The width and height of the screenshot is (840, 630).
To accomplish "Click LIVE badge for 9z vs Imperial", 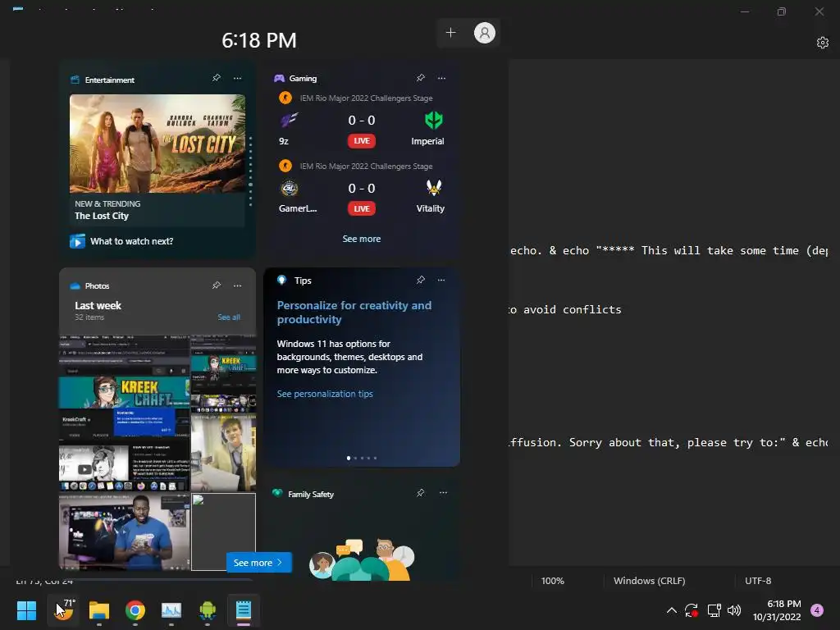I will pos(362,141).
